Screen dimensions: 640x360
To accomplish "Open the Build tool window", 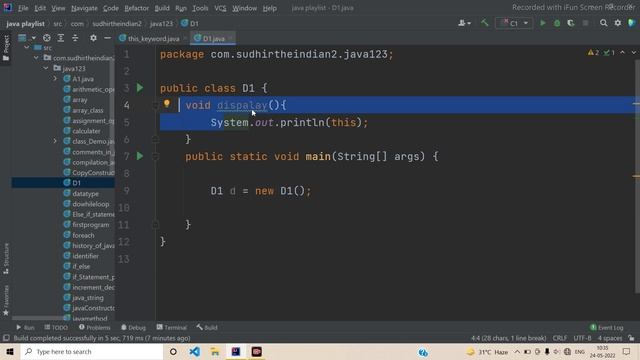I will click(207, 327).
